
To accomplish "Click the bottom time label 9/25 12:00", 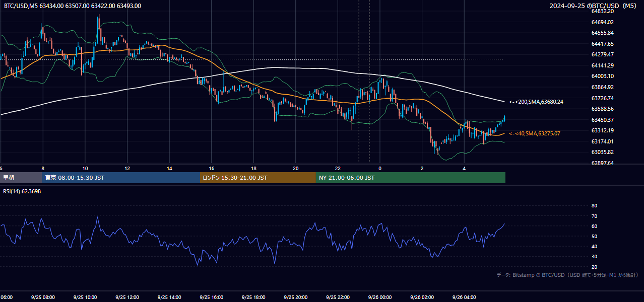I will [x=127, y=297].
